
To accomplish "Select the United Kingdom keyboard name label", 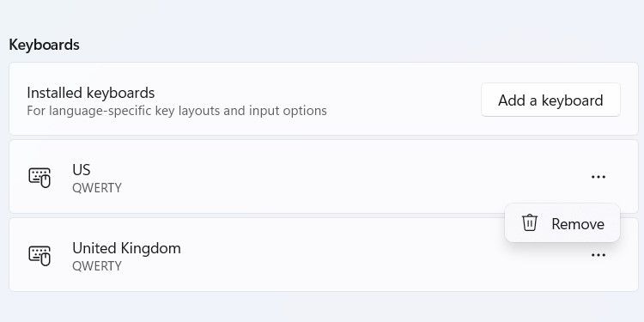I will click(x=126, y=248).
